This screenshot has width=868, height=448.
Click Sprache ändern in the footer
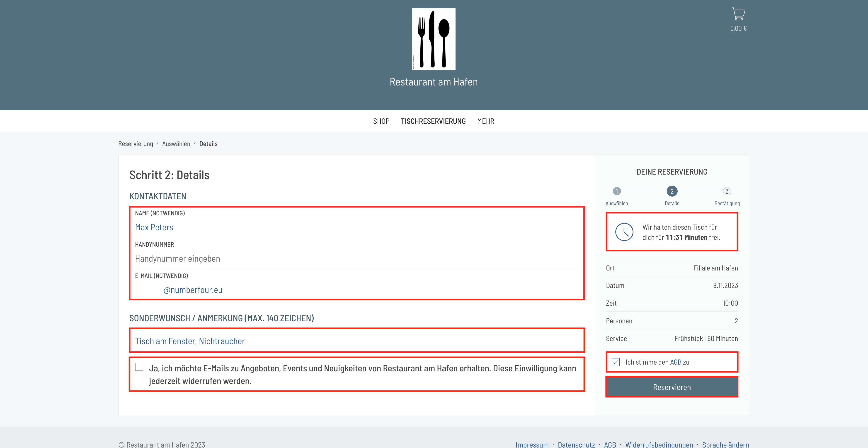point(725,445)
